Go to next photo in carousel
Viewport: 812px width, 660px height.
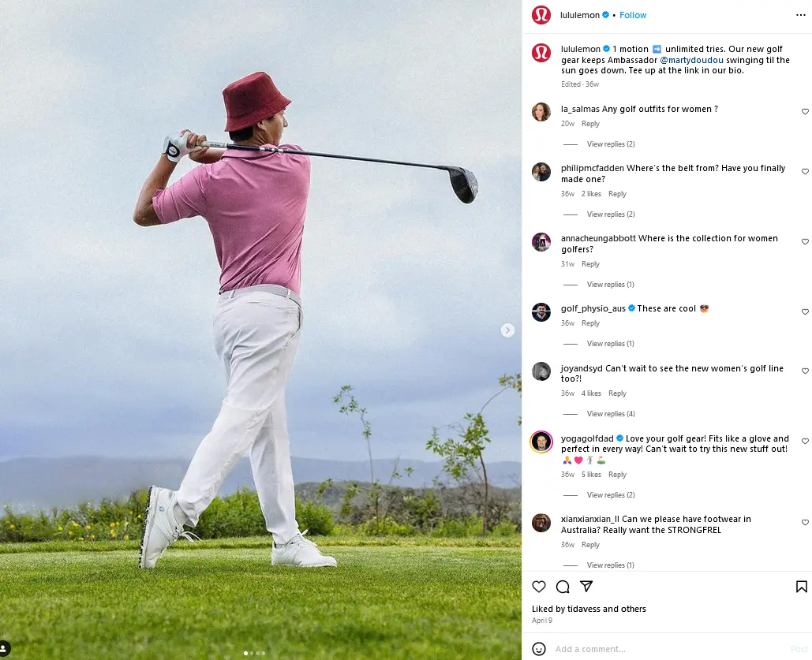[x=508, y=330]
